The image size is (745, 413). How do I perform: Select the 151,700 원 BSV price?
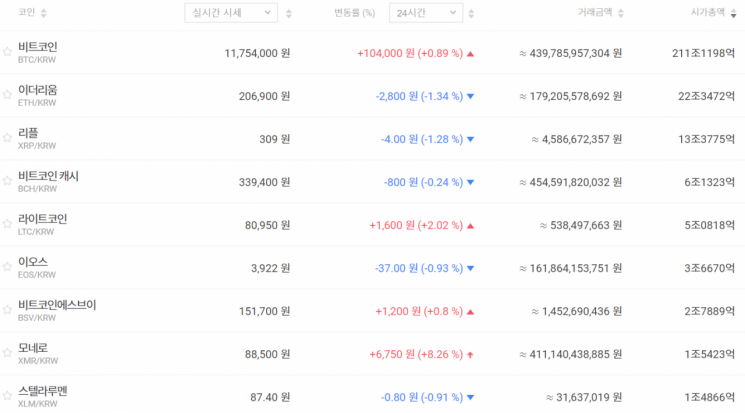click(264, 311)
